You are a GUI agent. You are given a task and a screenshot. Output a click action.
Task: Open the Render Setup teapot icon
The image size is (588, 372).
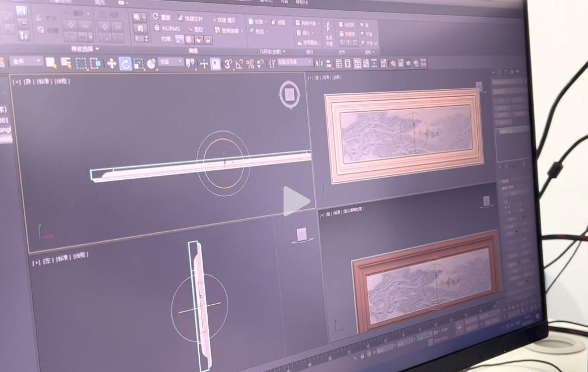[393, 64]
